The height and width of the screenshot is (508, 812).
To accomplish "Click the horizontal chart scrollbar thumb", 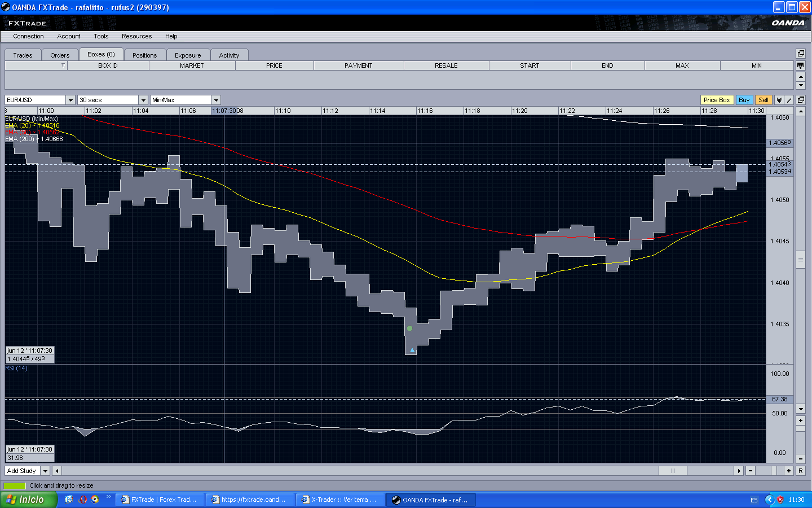I will coord(673,471).
